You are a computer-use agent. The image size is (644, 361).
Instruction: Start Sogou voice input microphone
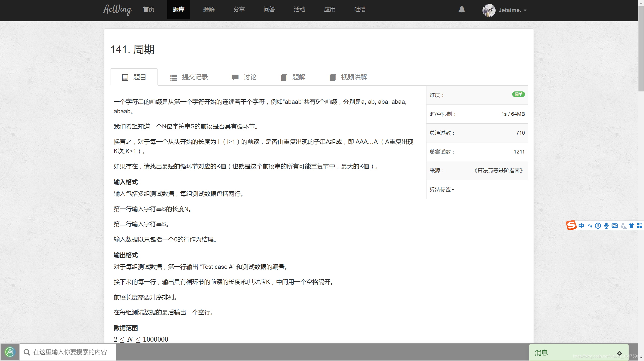coord(606,225)
